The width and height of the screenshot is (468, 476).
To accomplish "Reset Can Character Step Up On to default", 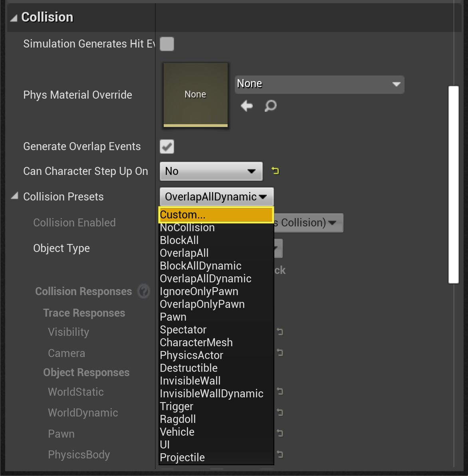I will click(275, 171).
